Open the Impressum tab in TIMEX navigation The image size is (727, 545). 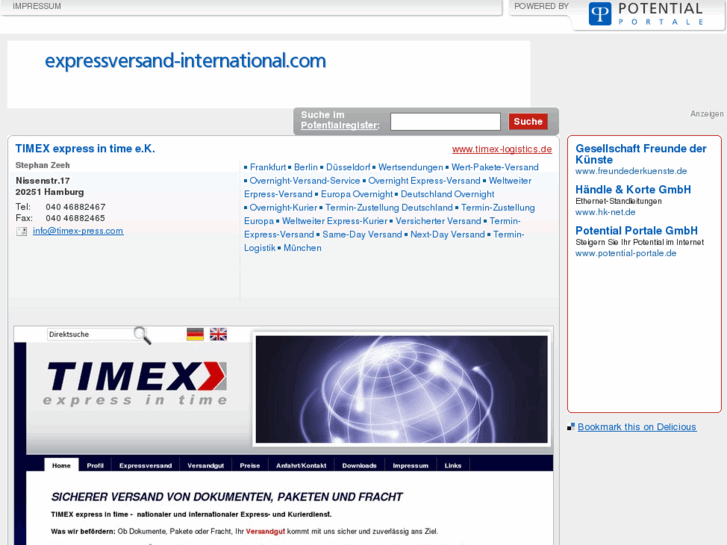tap(410, 466)
